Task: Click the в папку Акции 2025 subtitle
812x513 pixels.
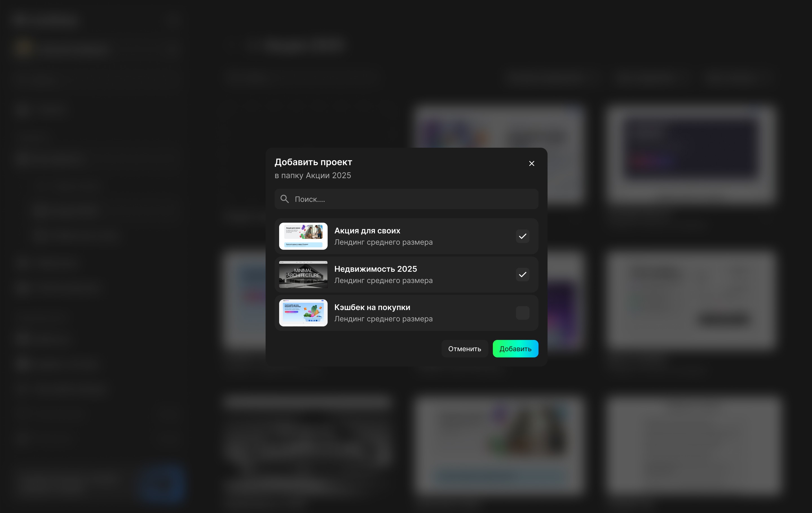Action: [313, 176]
